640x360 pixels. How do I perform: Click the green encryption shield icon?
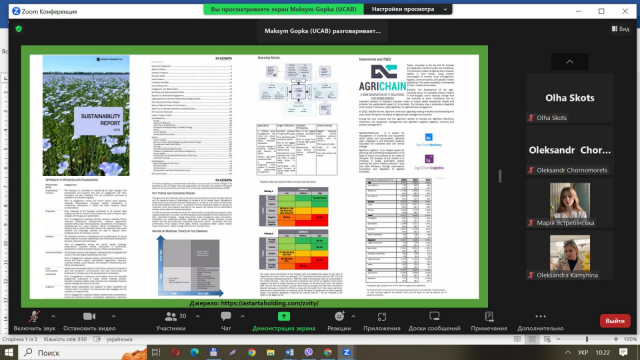pos(18,29)
